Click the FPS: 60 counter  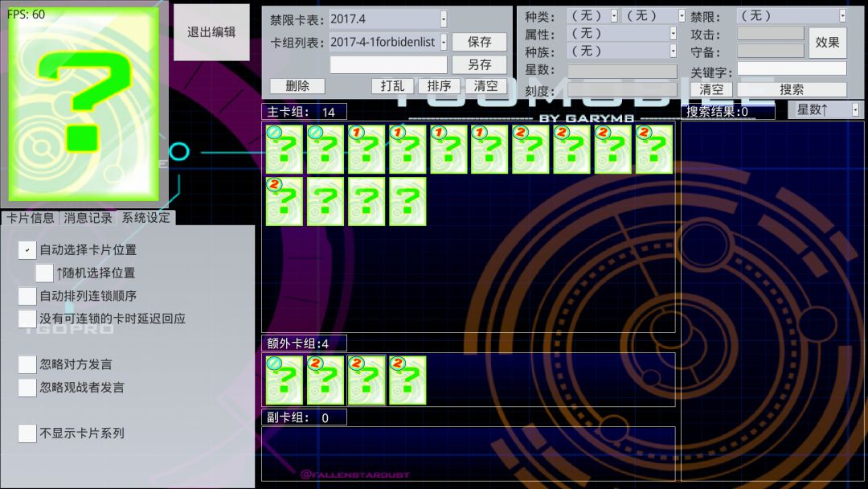(x=26, y=14)
